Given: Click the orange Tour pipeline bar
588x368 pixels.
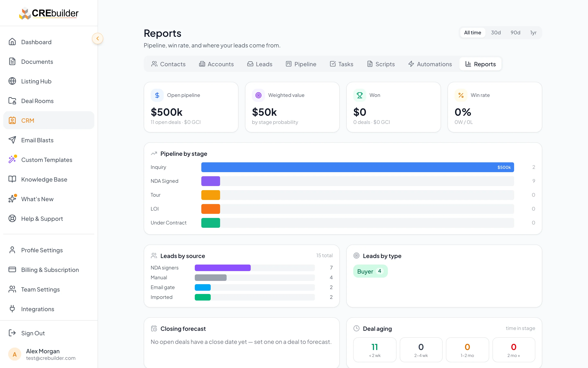Looking at the screenshot, I should (x=210, y=195).
